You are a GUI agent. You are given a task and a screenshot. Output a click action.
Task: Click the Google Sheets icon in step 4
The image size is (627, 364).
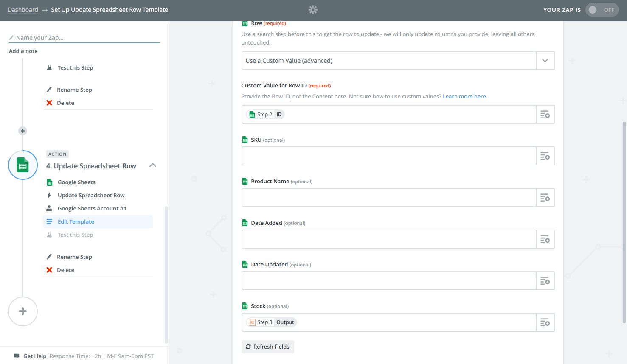coord(50,182)
